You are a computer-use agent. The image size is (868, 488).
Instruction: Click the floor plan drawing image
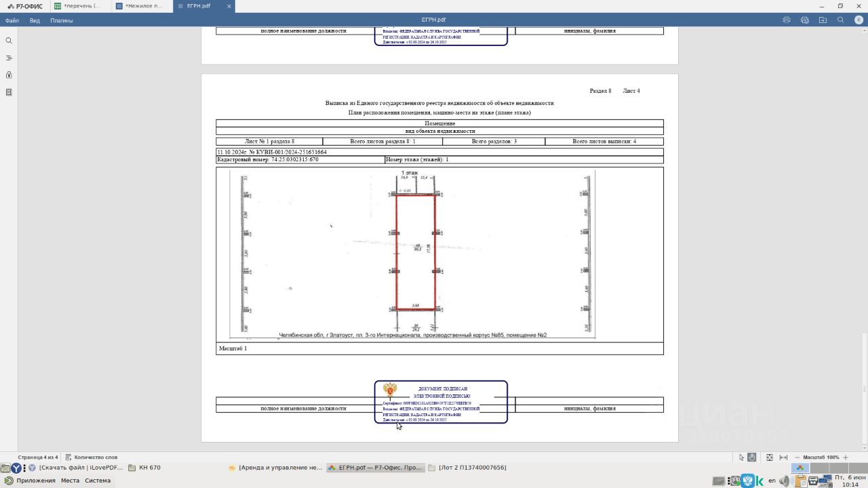click(x=412, y=254)
